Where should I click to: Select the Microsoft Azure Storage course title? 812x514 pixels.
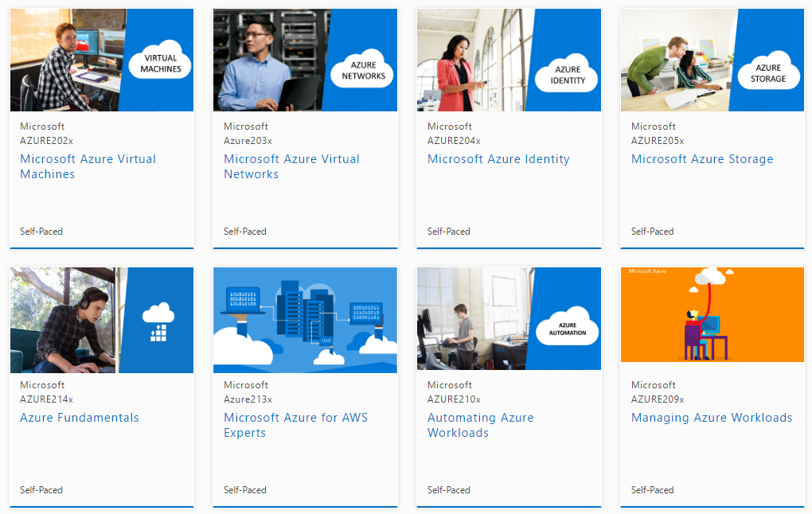(x=702, y=159)
